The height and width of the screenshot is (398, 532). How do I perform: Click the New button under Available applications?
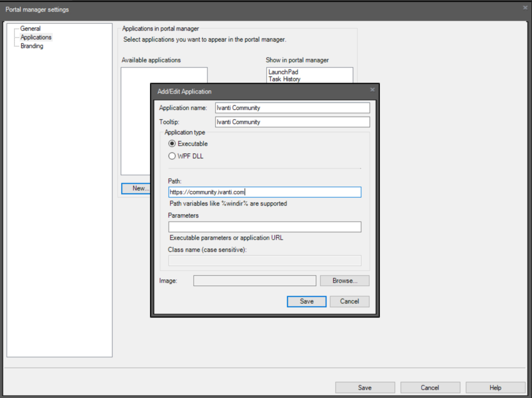(136, 188)
